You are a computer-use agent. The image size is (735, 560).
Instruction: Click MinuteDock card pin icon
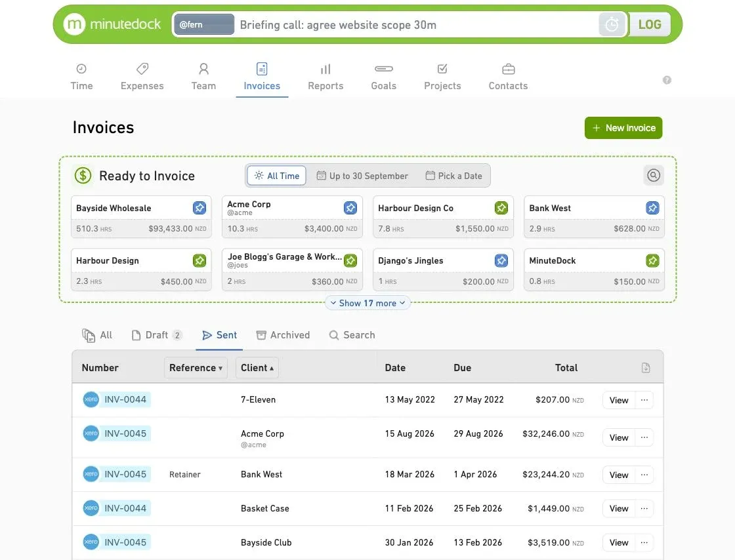[x=652, y=260]
